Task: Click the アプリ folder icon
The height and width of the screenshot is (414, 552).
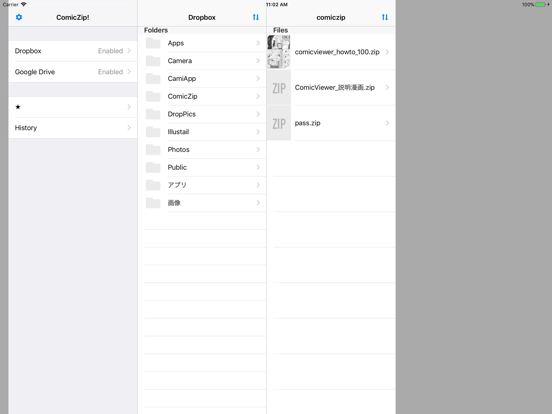Action: pos(153,185)
